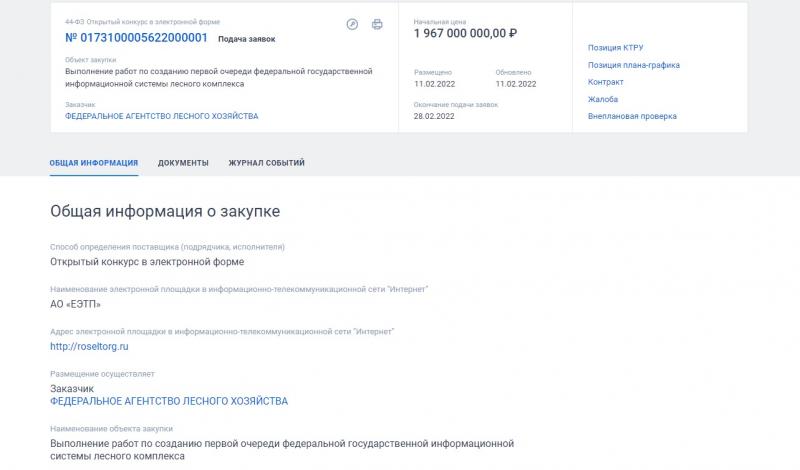
Task: Open the electronic signature key icon
Action: coord(352,24)
